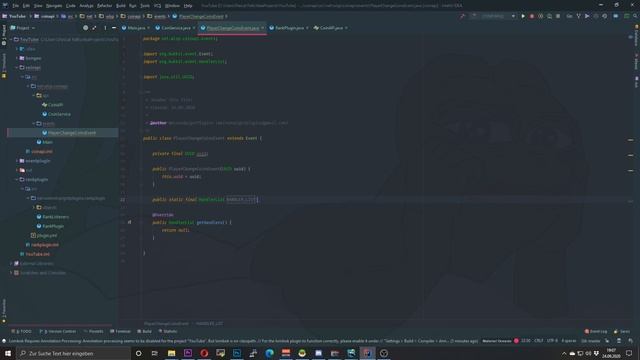Screen dimensions: 640x360
Task: Click the Build project hammer icon
Action: point(462,16)
